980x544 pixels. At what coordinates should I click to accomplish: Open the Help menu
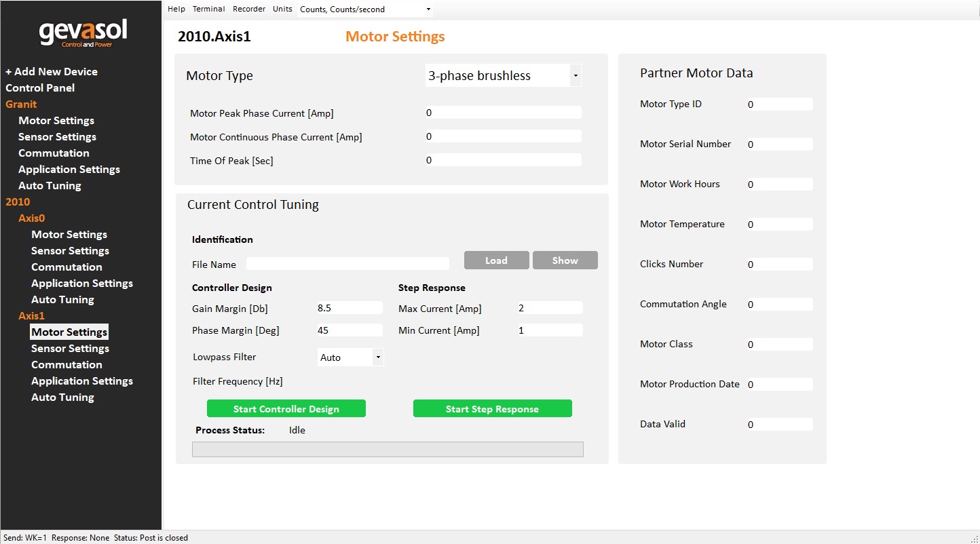click(x=176, y=9)
